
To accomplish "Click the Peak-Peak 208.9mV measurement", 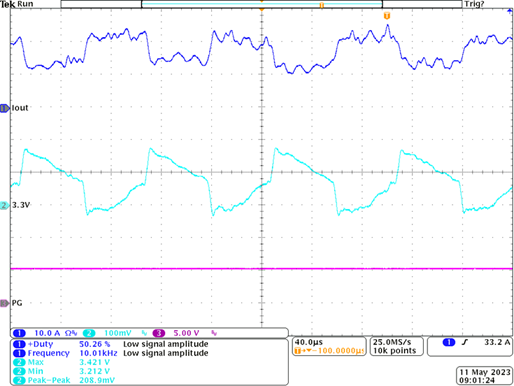I will coord(64,380).
